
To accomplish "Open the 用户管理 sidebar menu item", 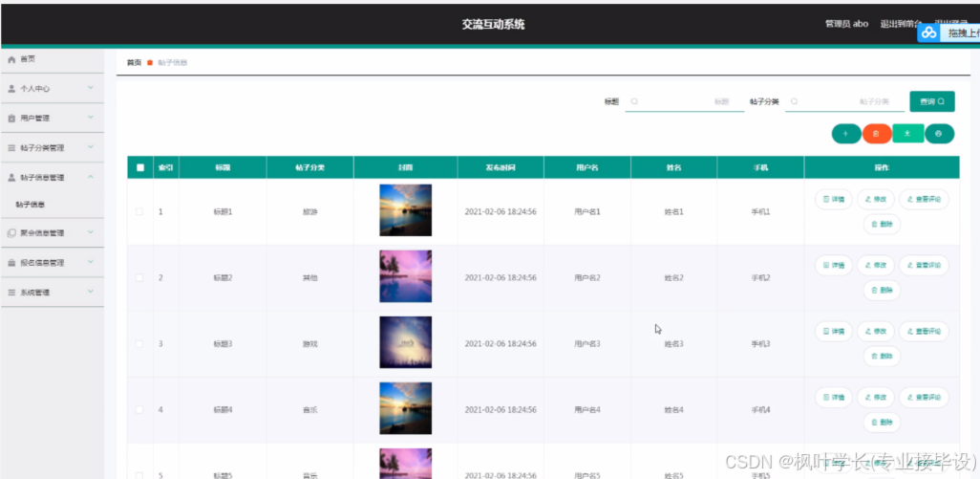I will [x=52, y=119].
